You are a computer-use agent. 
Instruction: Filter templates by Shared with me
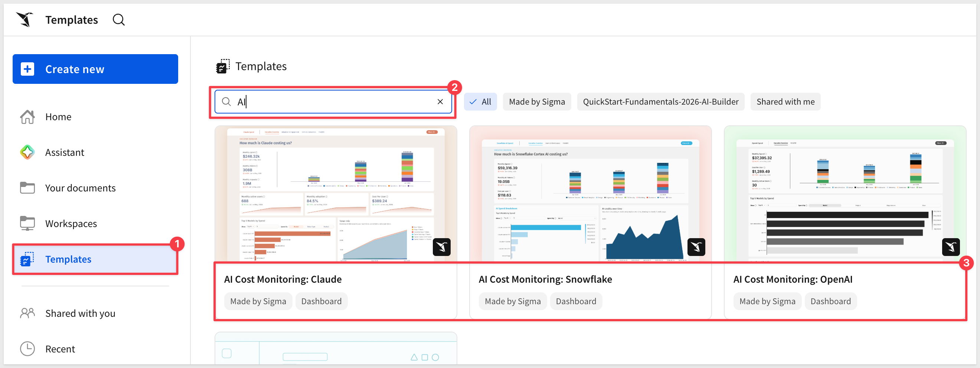pos(785,102)
